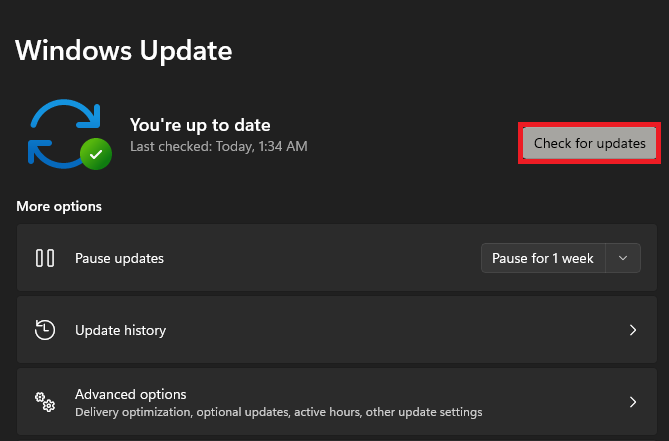Click the pause icon beside Pause updates
Image resolution: width=669 pixels, height=441 pixels.
(45, 258)
